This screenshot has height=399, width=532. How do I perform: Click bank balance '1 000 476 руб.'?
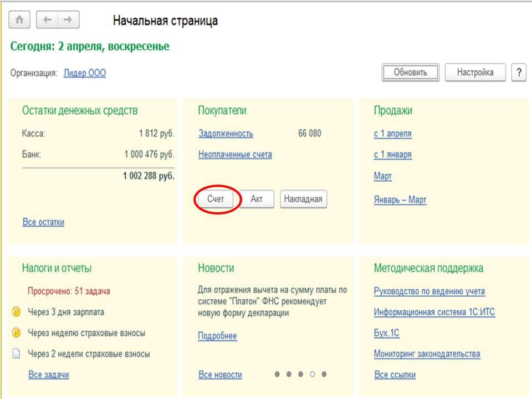(x=149, y=155)
